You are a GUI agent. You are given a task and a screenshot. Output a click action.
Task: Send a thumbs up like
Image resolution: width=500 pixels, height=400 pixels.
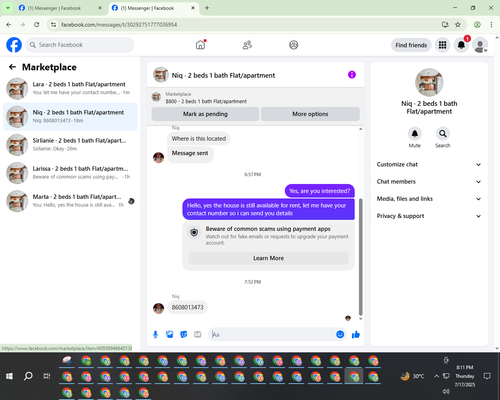356,334
